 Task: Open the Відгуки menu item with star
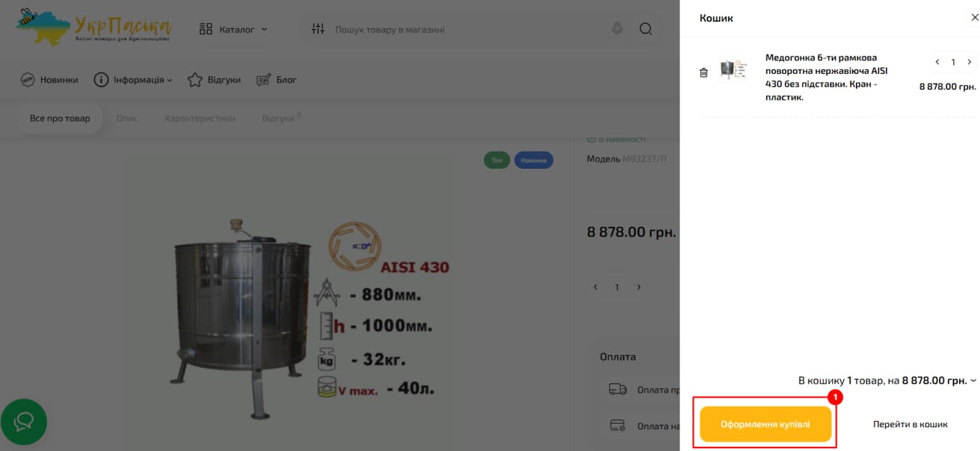click(x=214, y=80)
